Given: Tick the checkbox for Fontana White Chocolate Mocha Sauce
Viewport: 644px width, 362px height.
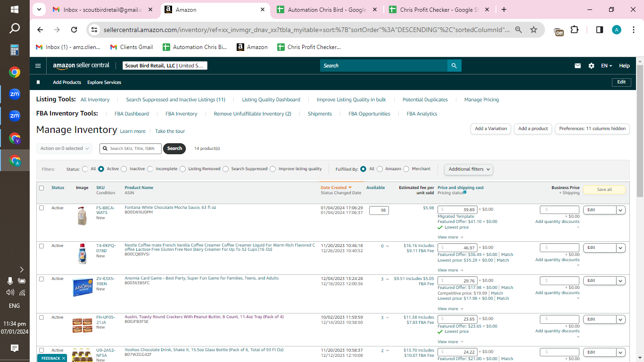Looking at the screenshot, I should [41, 208].
